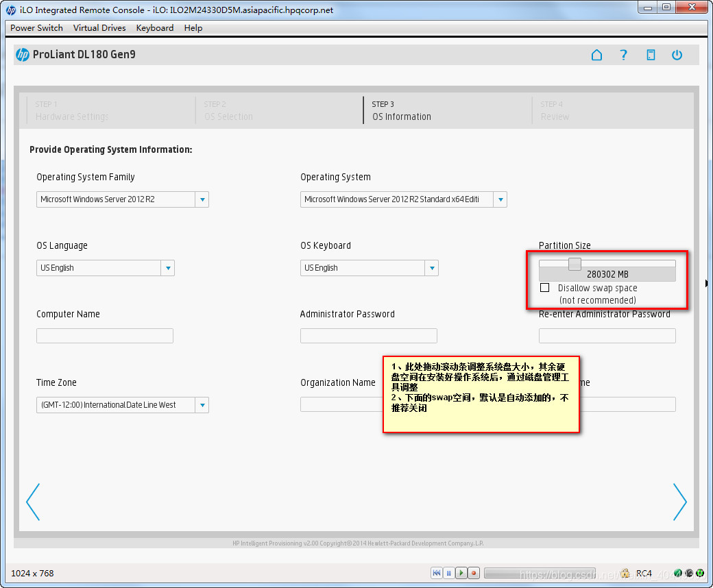Open OS Language dropdown

168,268
